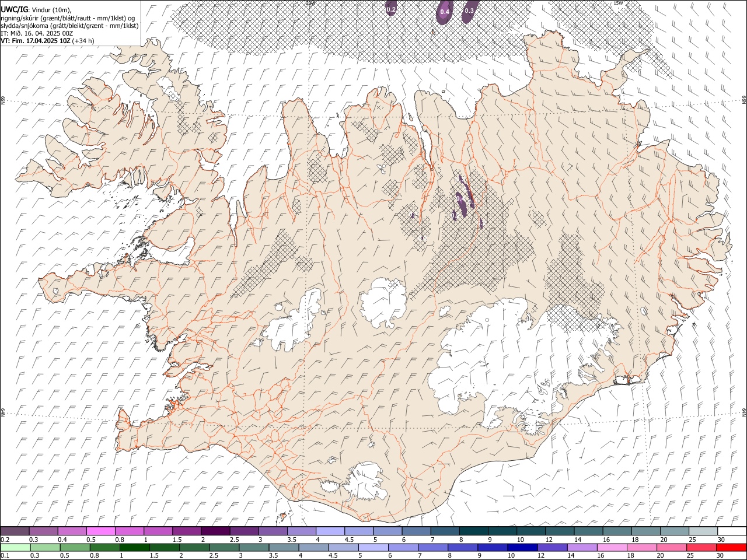Viewport: 747px width, 560px height.
Task: Click the '30' label on the upper legend row
Action: coord(721,539)
